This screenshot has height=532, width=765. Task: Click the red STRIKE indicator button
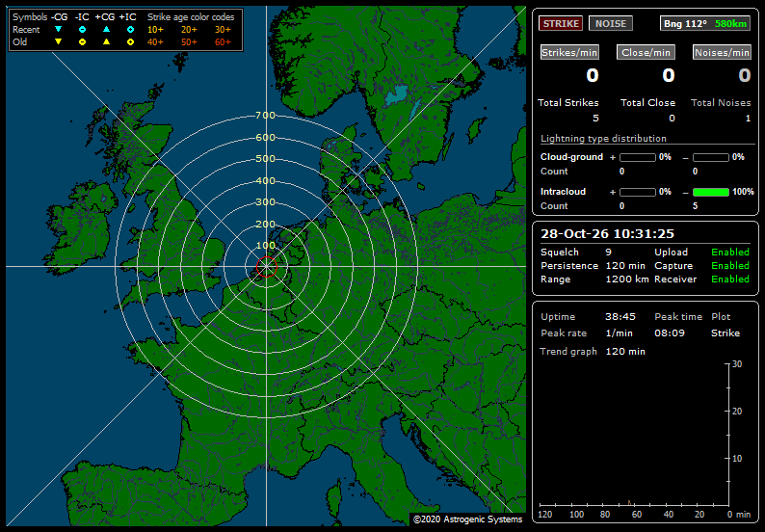click(x=561, y=23)
